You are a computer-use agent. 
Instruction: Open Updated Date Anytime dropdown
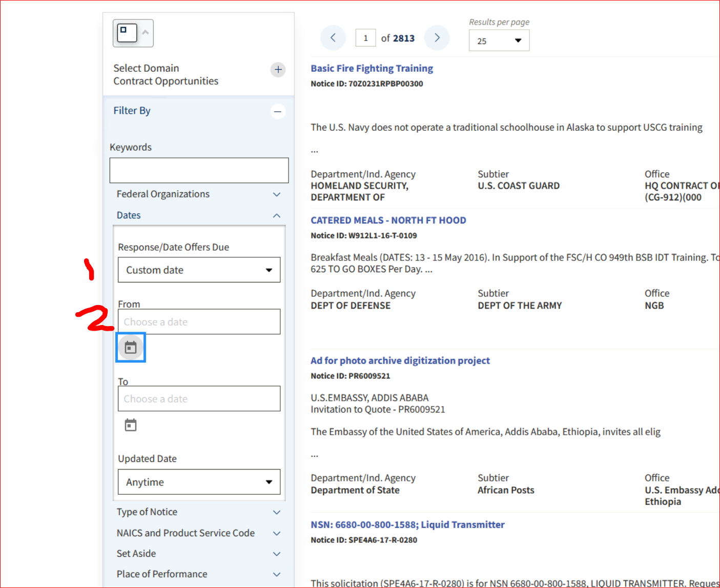click(x=199, y=482)
